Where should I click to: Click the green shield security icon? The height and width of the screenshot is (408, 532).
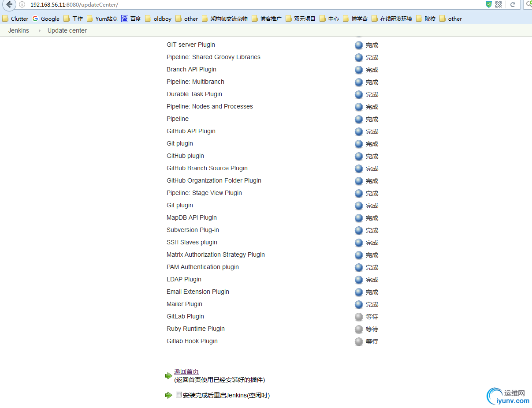pyautogui.click(x=488, y=4)
